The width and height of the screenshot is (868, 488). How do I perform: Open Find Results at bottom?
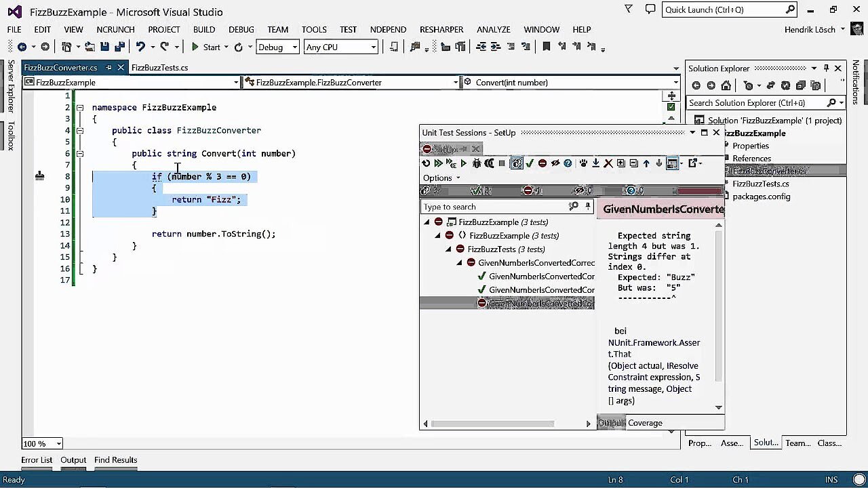[115, 460]
